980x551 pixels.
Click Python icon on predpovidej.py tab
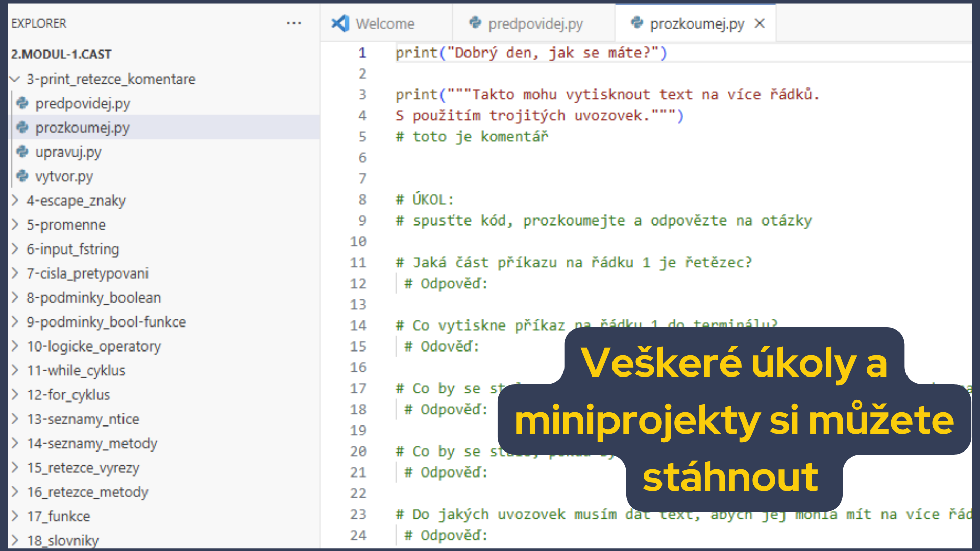click(x=475, y=22)
